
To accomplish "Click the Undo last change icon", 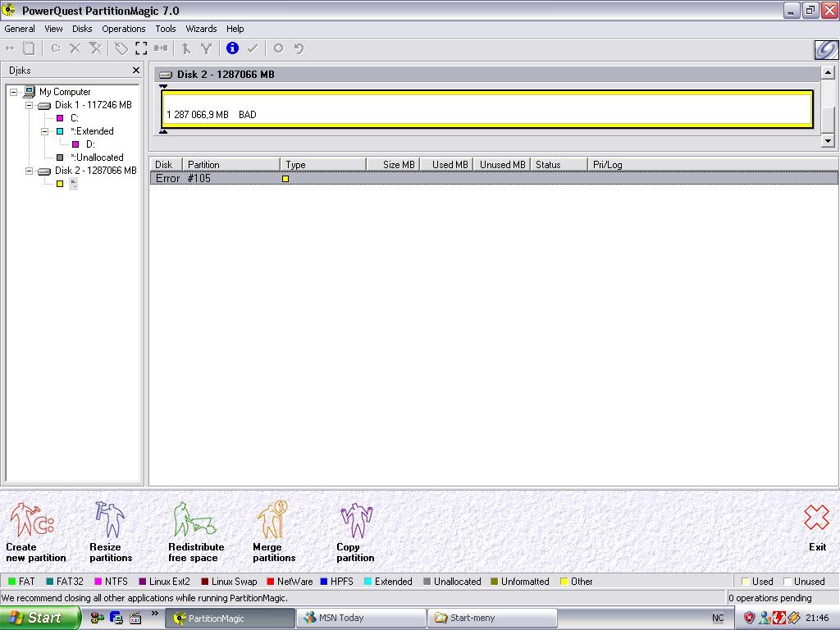I will pyautogui.click(x=299, y=48).
